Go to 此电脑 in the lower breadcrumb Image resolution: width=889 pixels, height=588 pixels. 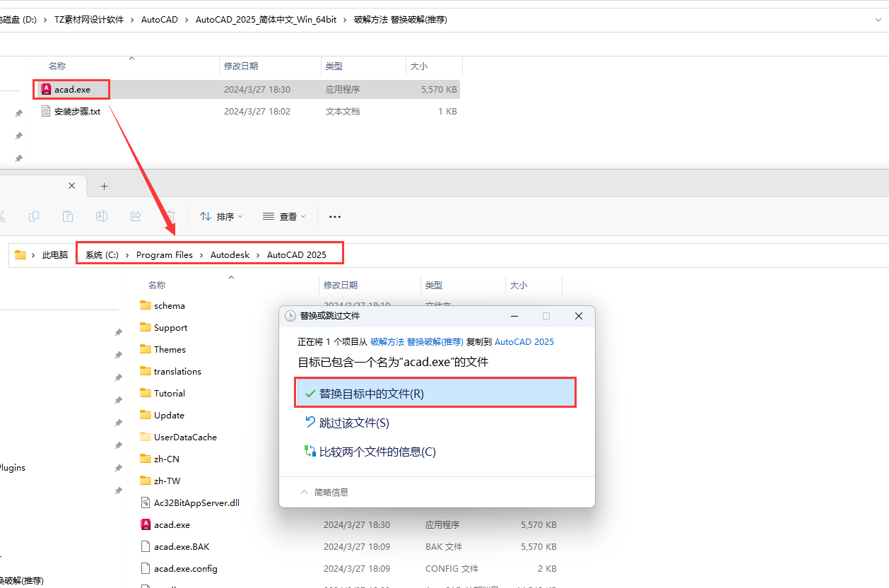pos(55,254)
